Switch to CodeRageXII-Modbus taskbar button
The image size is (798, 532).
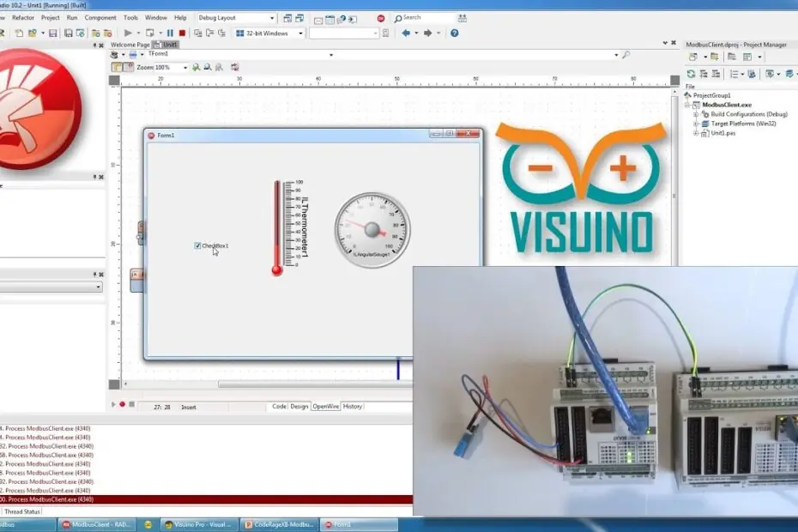point(278,524)
